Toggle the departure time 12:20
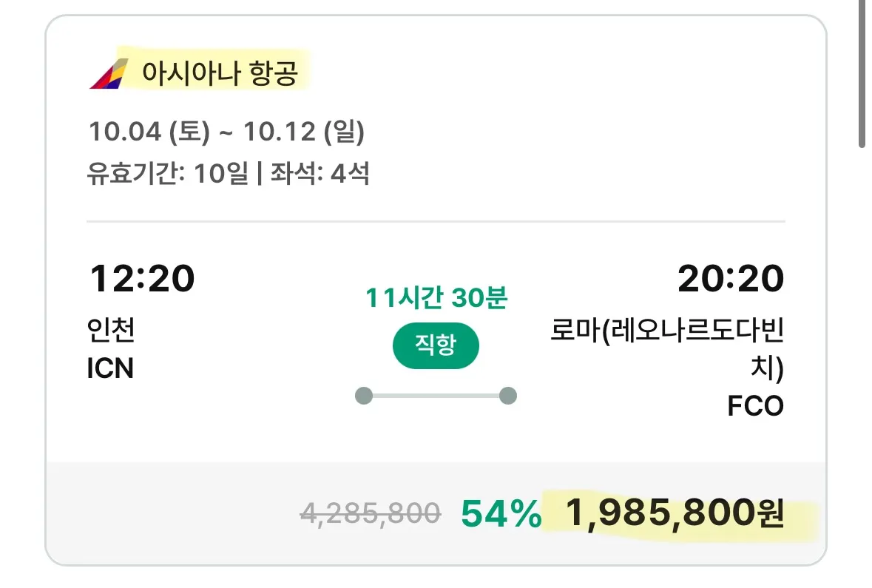This screenshot has height=588, width=872. tap(143, 279)
